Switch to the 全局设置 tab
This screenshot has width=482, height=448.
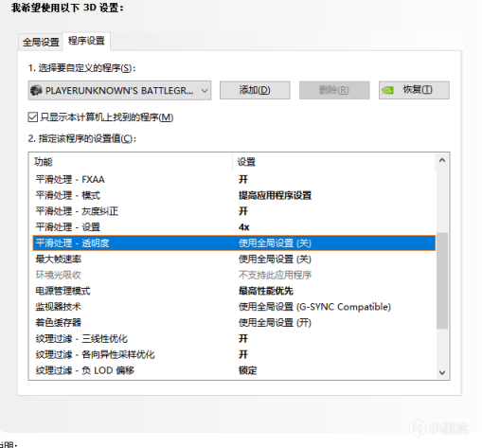tap(41, 42)
